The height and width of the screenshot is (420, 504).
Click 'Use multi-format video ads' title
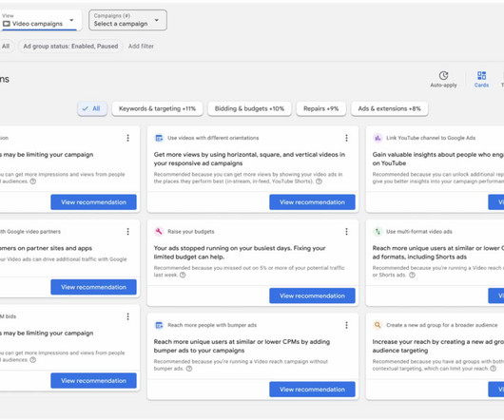[x=419, y=232]
